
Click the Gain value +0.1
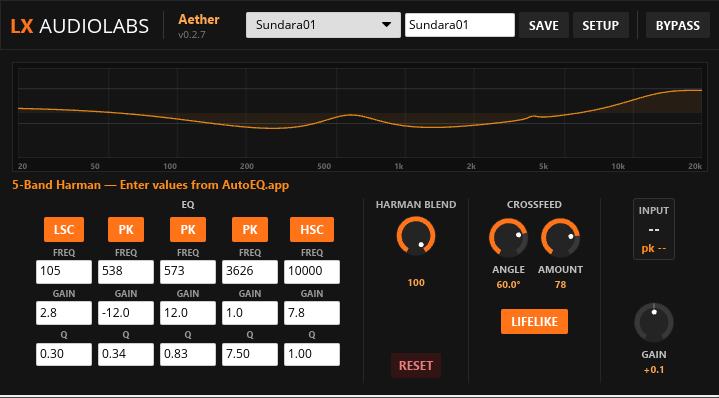click(654, 370)
